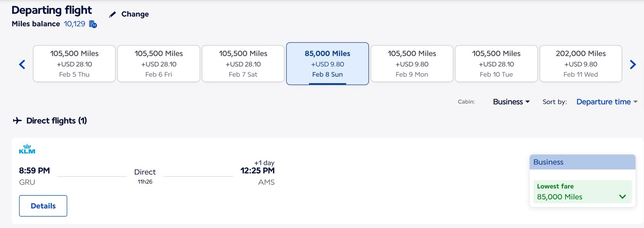
Task: Click the 10,129 miles balance link
Action: 74,24
